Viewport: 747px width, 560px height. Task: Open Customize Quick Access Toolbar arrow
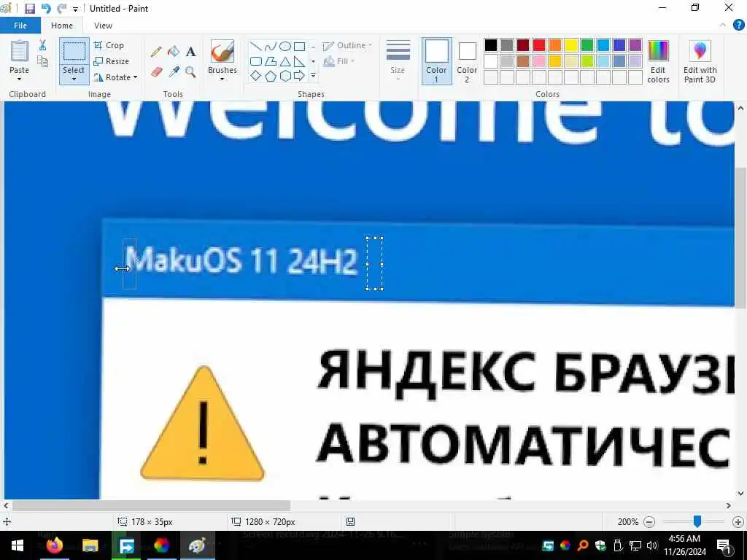[x=75, y=9]
